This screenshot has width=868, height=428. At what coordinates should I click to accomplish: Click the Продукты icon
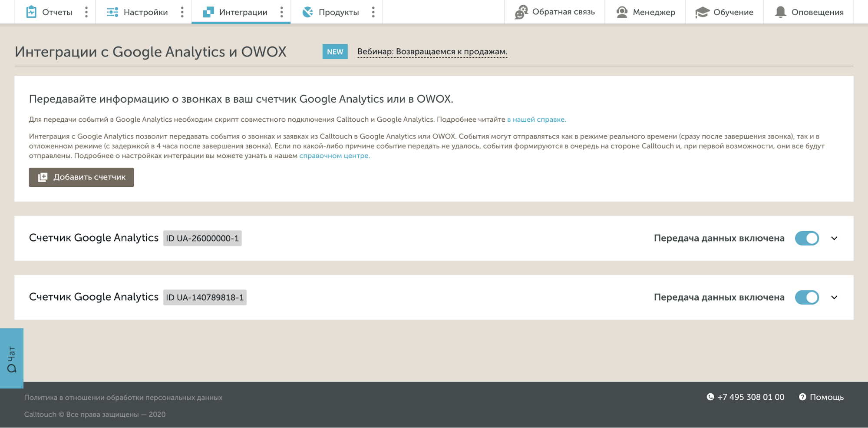click(x=307, y=12)
